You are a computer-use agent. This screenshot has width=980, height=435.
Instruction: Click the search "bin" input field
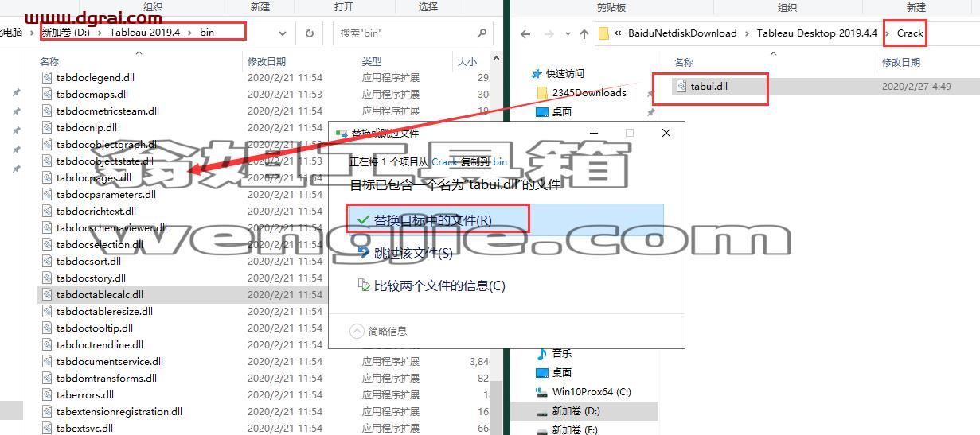tap(404, 33)
